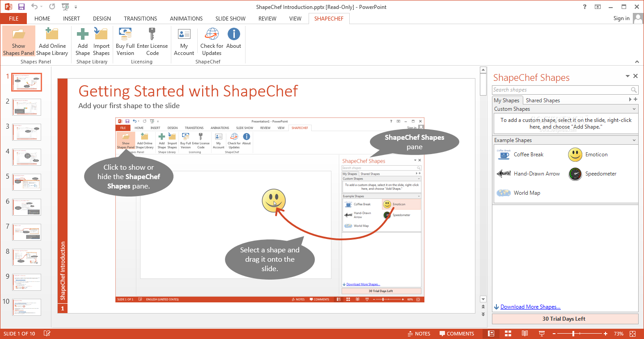Open the Import Shapes tool
The height and width of the screenshot is (339, 644).
(x=102, y=42)
